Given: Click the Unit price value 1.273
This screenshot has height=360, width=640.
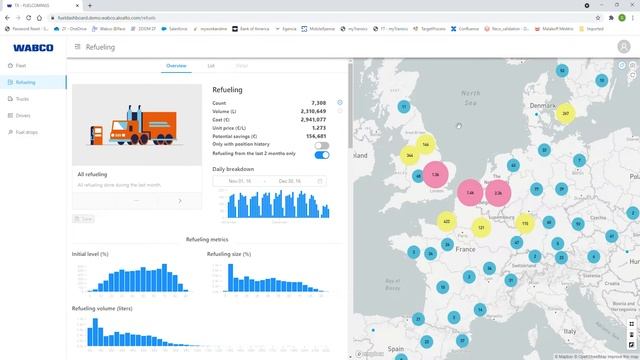Looking at the screenshot, I should 319,128.
